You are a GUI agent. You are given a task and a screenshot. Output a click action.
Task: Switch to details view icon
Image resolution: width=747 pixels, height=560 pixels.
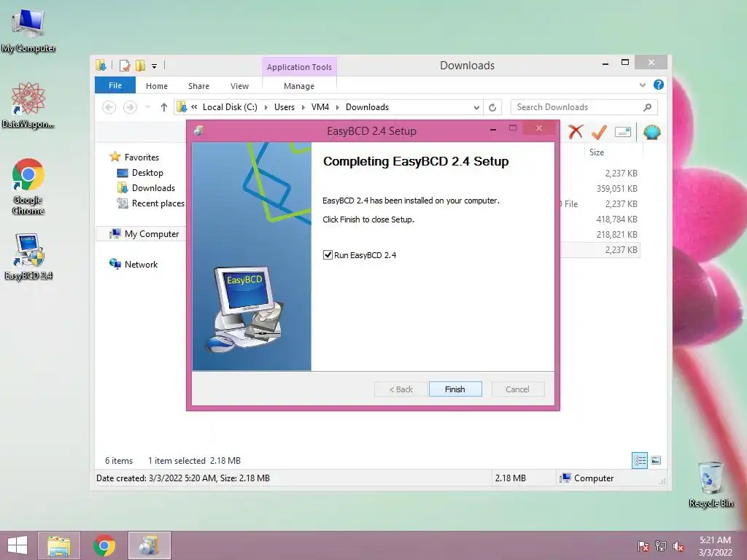point(639,461)
